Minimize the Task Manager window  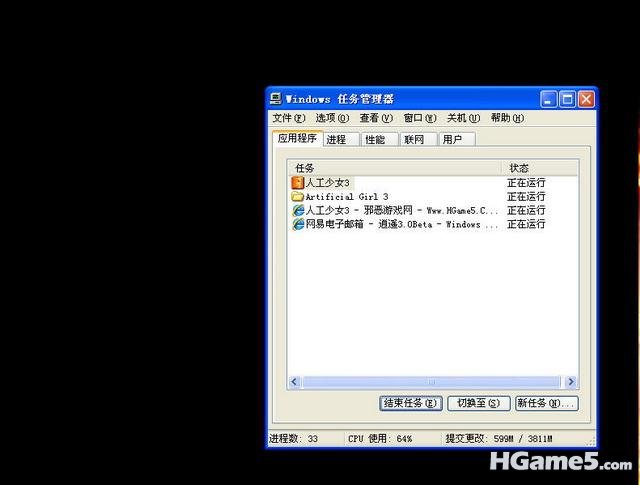point(549,99)
